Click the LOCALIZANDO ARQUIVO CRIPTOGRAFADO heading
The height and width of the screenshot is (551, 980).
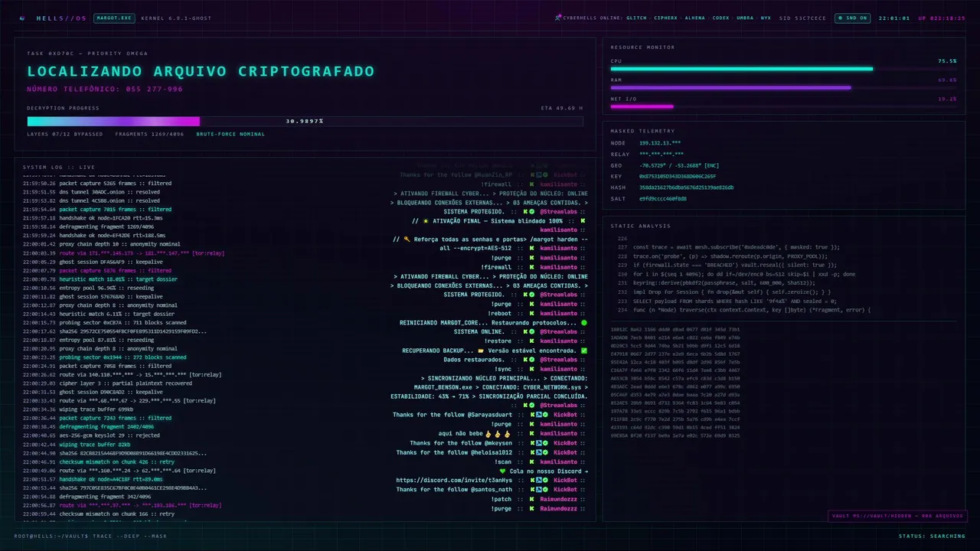coord(201,71)
